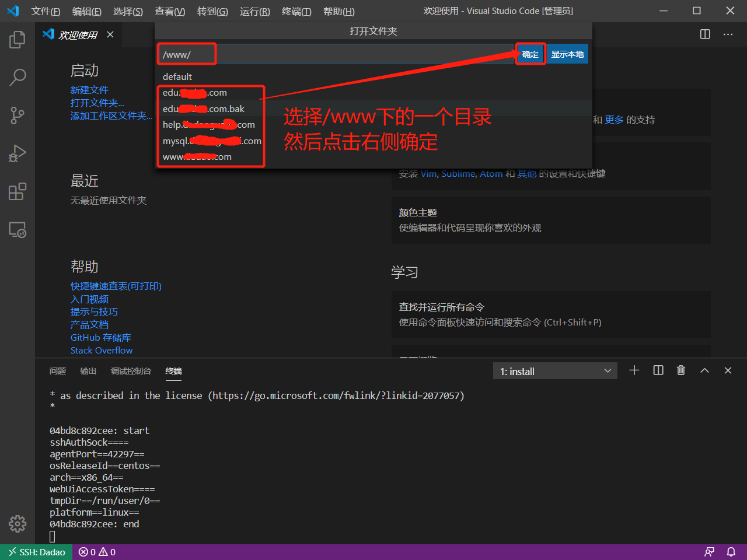
Task: Switch to the 调试控制台 panel tab
Action: [131, 371]
